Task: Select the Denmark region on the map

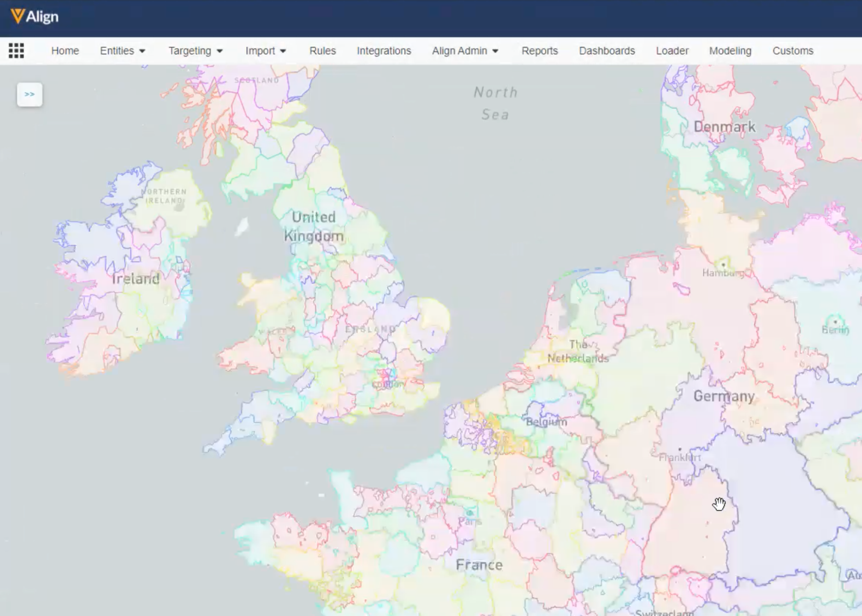Action: point(724,127)
